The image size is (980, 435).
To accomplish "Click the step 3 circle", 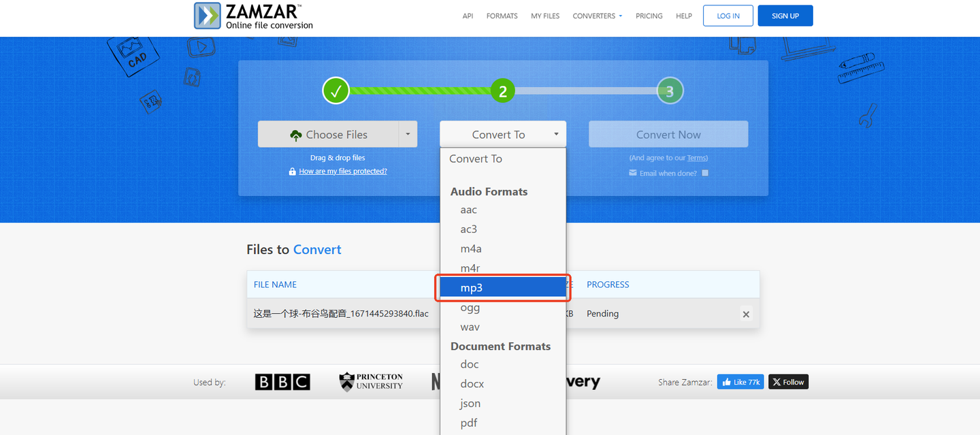I will tap(670, 91).
